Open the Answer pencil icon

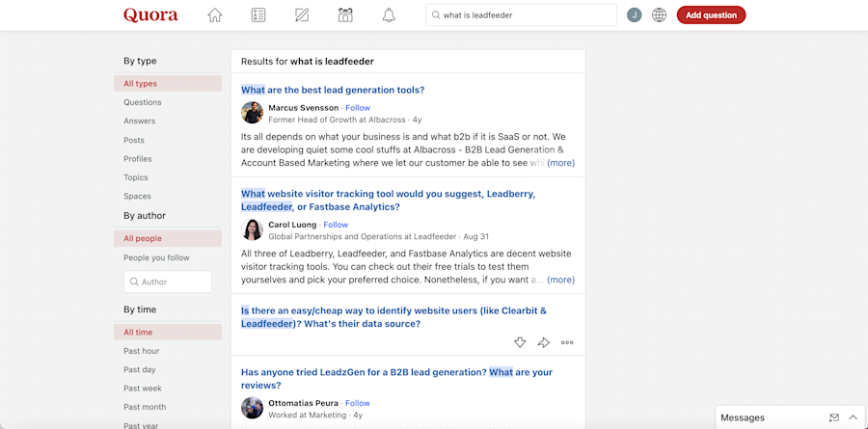tap(302, 15)
